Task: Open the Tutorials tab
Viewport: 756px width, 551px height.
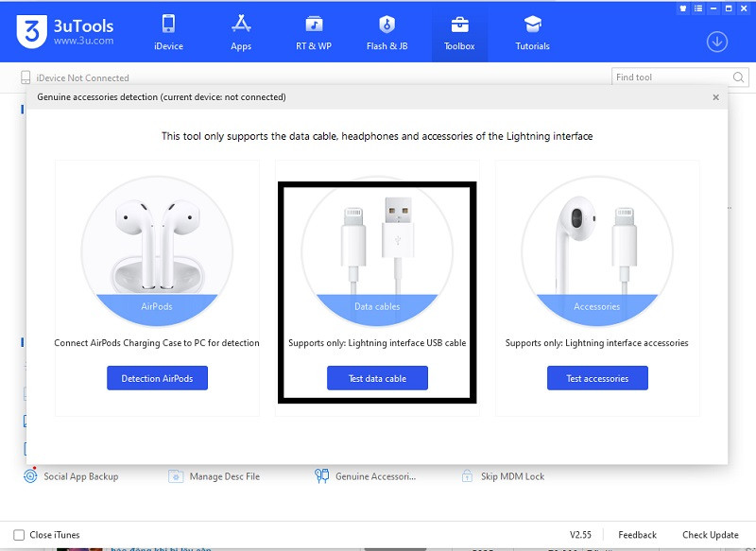Action: pos(532,31)
